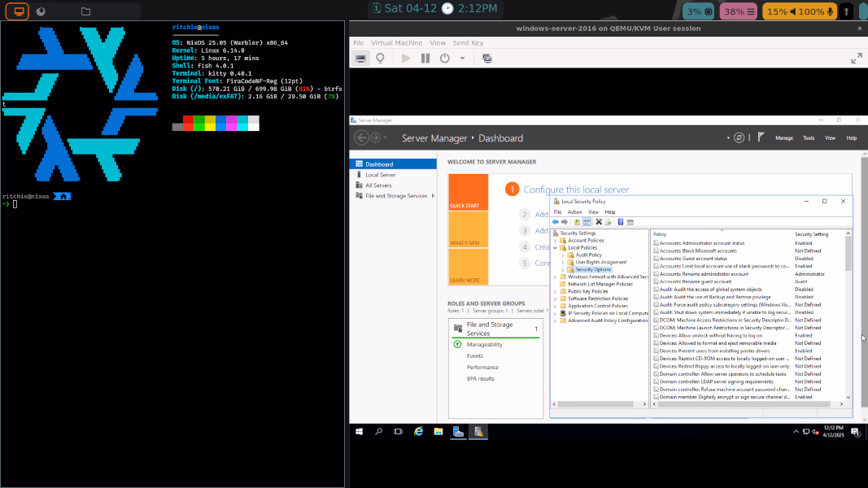Viewport: 868px width, 488px height.
Task: Click the Windows Start button
Action: pos(359,432)
